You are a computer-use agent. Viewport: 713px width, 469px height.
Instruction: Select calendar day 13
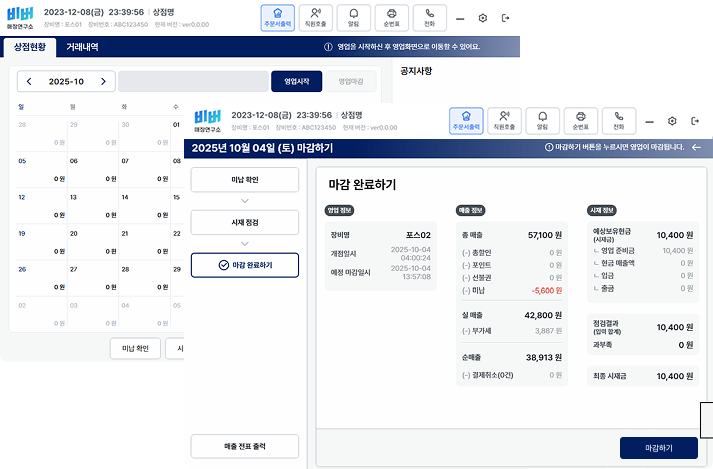pyautogui.click(x=93, y=206)
